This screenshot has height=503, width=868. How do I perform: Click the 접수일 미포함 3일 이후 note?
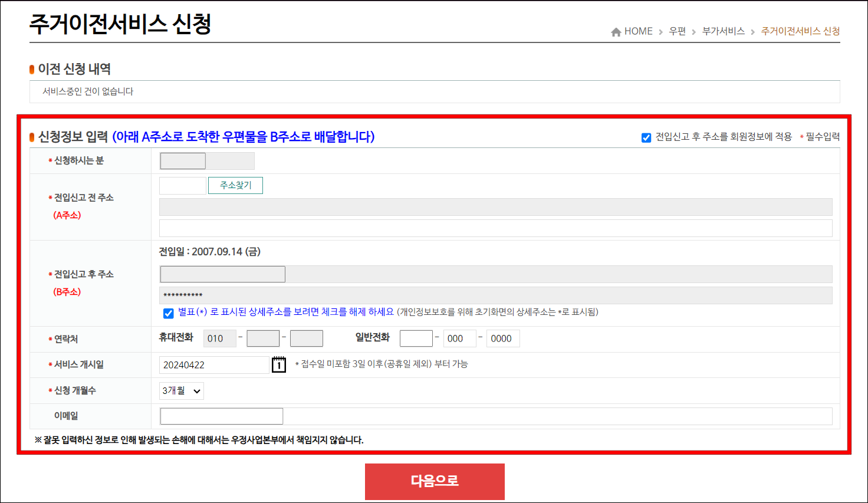point(382,364)
